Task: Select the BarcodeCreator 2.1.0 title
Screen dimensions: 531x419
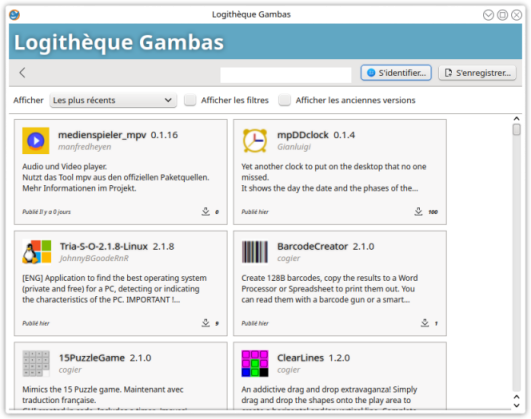Action: pyautogui.click(x=325, y=246)
